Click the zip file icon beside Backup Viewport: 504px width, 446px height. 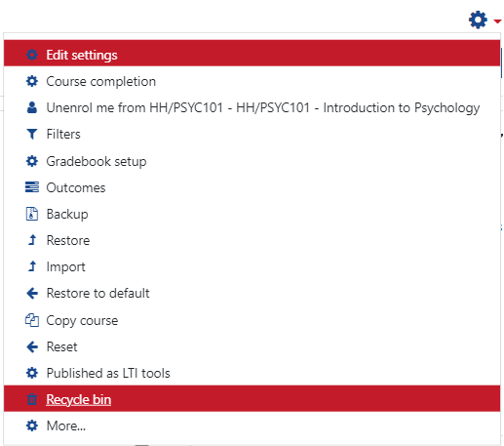[x=32, y=214]
